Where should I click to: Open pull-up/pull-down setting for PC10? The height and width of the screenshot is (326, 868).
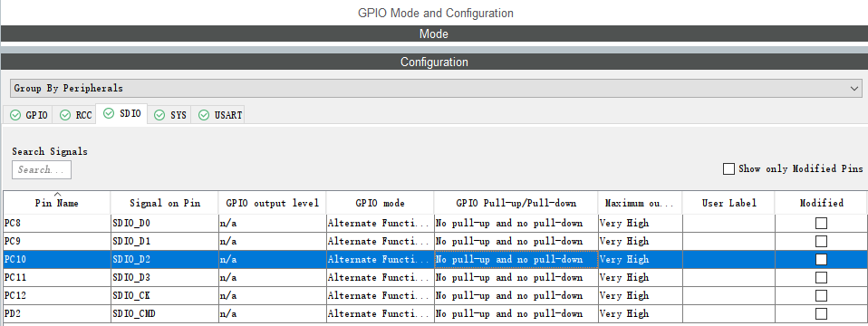pos(516,259)
